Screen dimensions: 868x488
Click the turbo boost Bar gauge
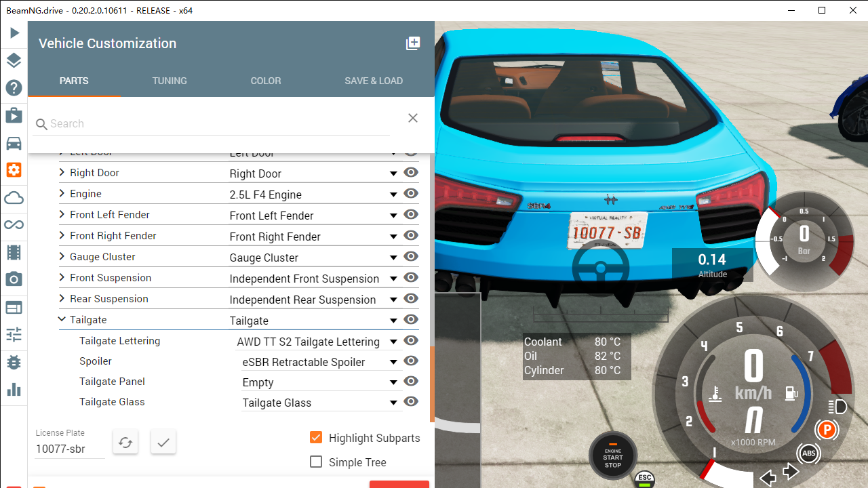pyautogui.click(x=805, y=241)
